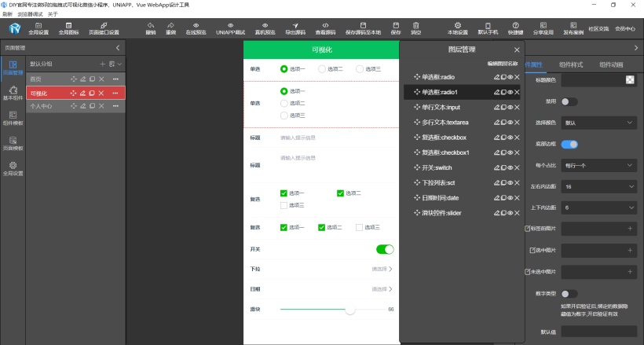Image resolution: width=644 pixels, height=345 pixels.
Task: Open the 每个占比 dropdown
Action: (599, 166)
